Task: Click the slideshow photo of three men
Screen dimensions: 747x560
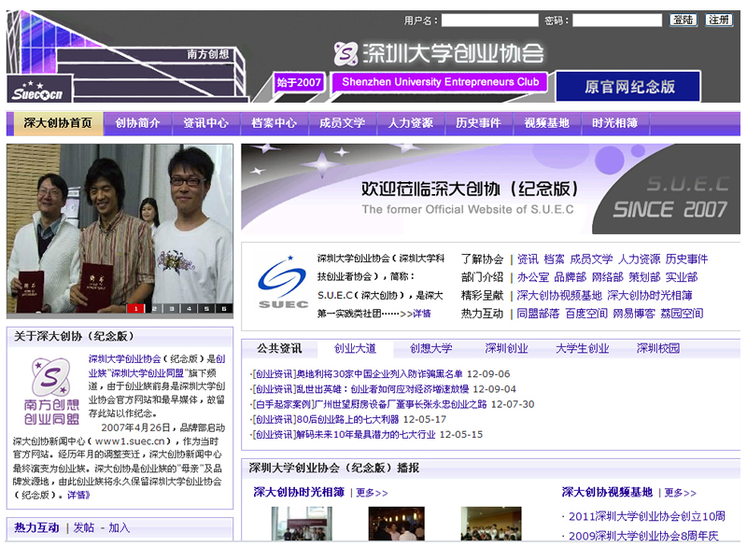Action: pos(120,229)
